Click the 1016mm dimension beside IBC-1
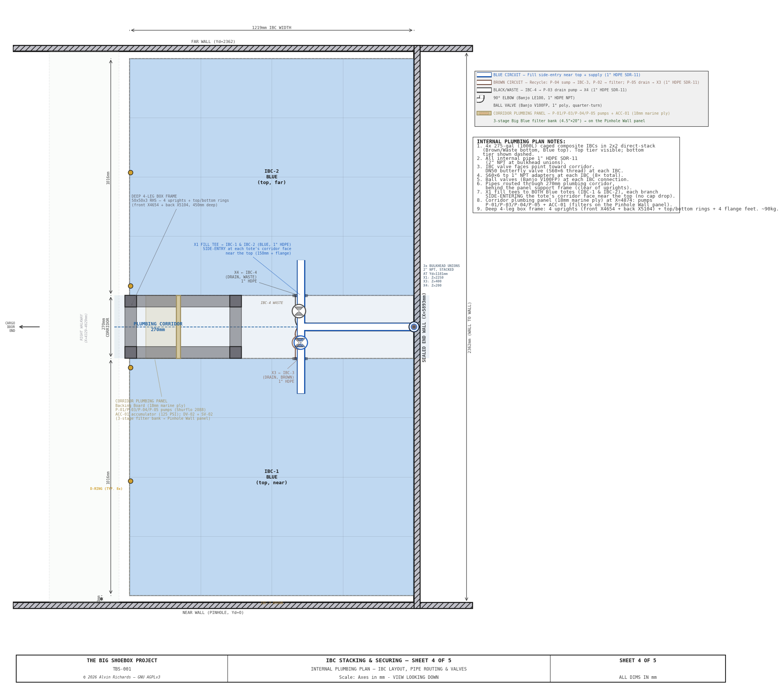This screenshot has width=784, height=689. 108,477
